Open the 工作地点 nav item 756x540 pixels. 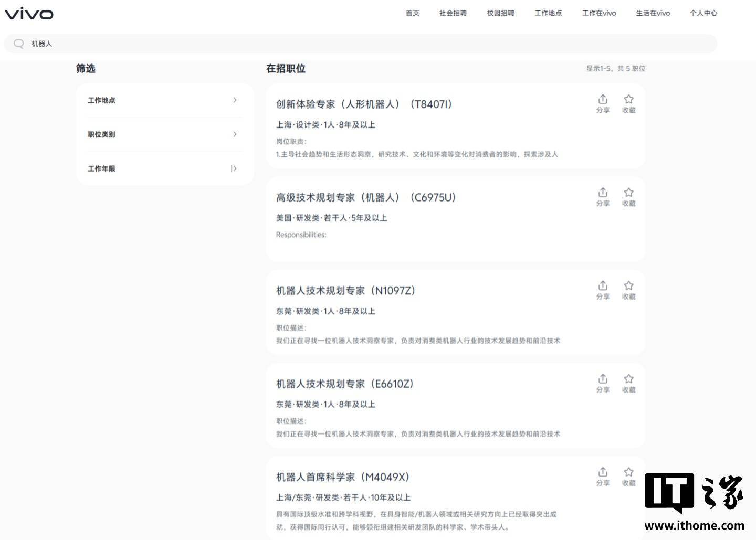tap(548, 13)
